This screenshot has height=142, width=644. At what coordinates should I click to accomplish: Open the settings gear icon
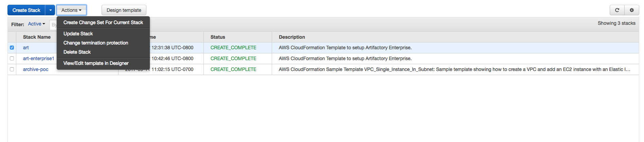click(x=632, y=10)
